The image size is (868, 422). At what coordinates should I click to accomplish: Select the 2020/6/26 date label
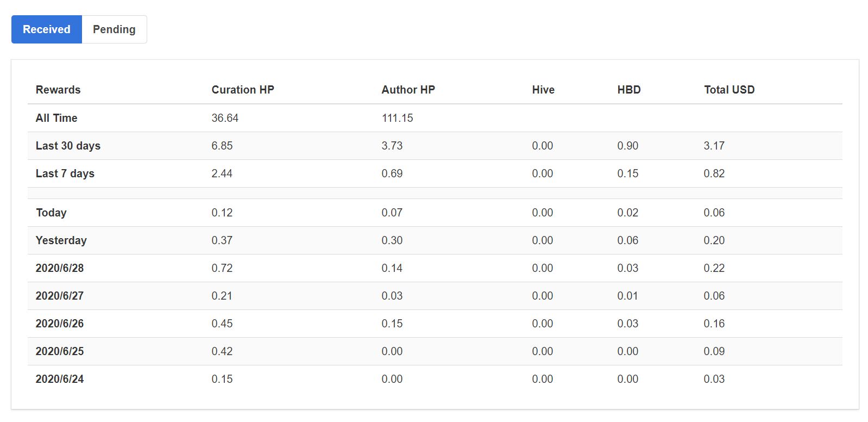click(x=60, y=324)
